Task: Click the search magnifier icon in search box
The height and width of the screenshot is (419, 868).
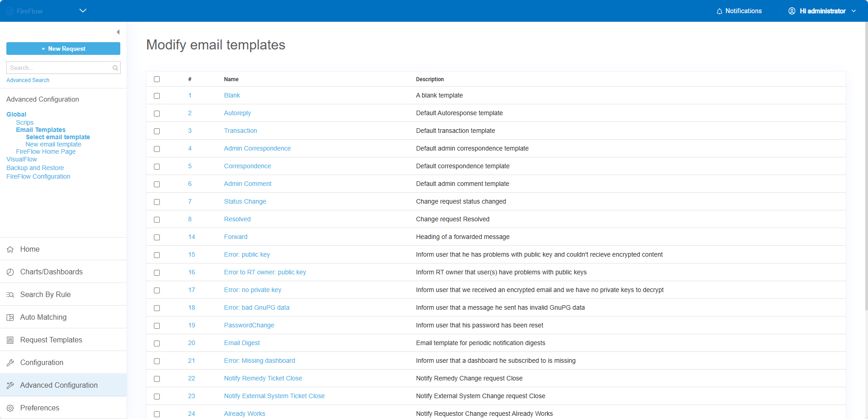Action: click(115, 68)
